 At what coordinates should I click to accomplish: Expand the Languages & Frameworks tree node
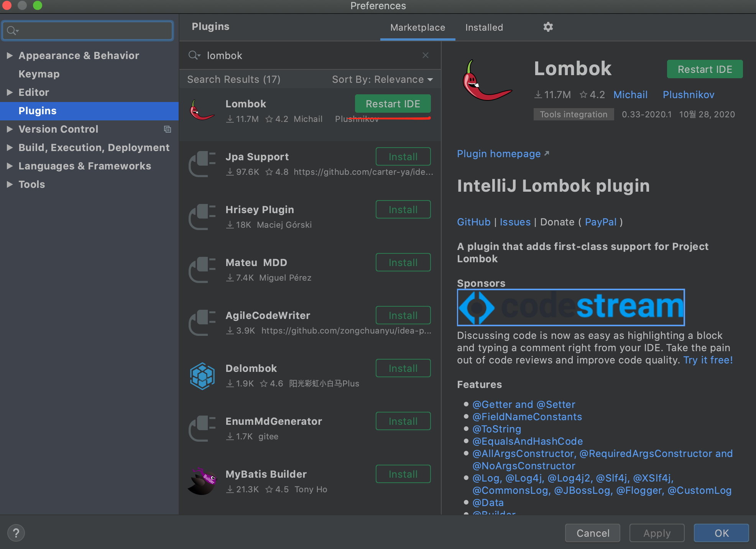coord(10,166)
